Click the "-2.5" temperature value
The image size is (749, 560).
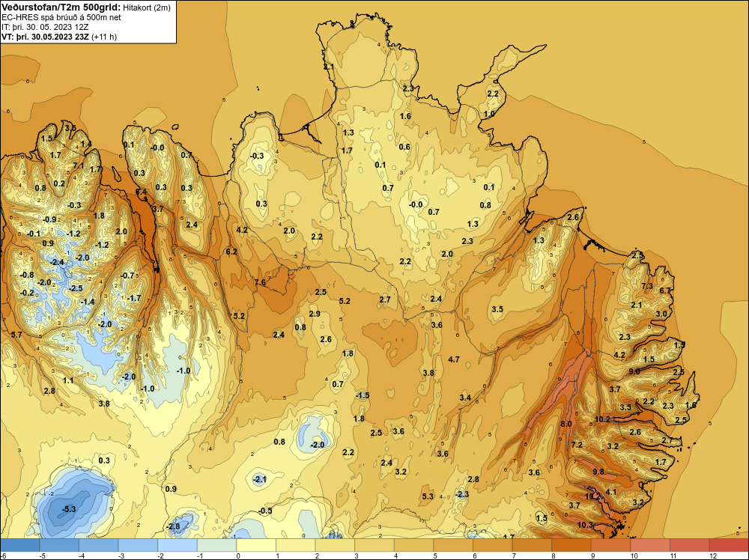click(76, 288)
